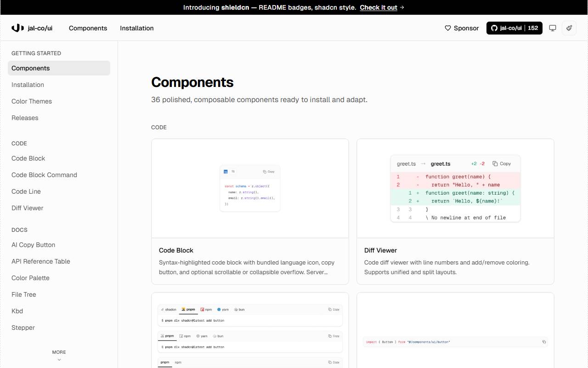Open AI Copy Button in the sidebar
The height and width of the screenshot is (368, 588).
pos(59,245)
